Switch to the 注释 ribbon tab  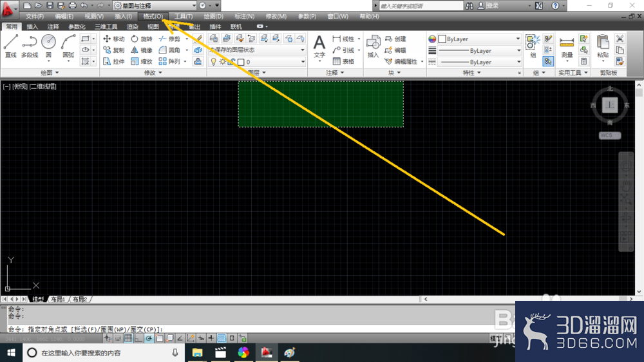[53, 27]
